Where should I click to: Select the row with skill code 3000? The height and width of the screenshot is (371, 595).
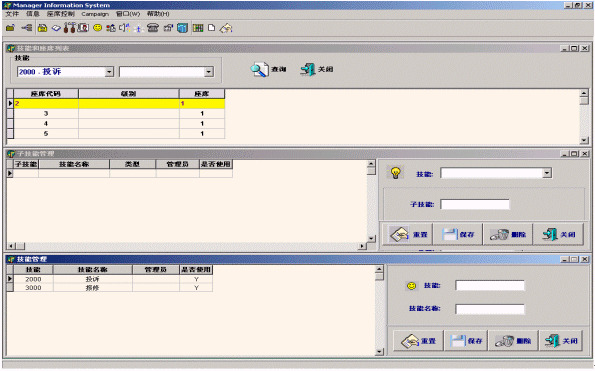pos(110,288)
